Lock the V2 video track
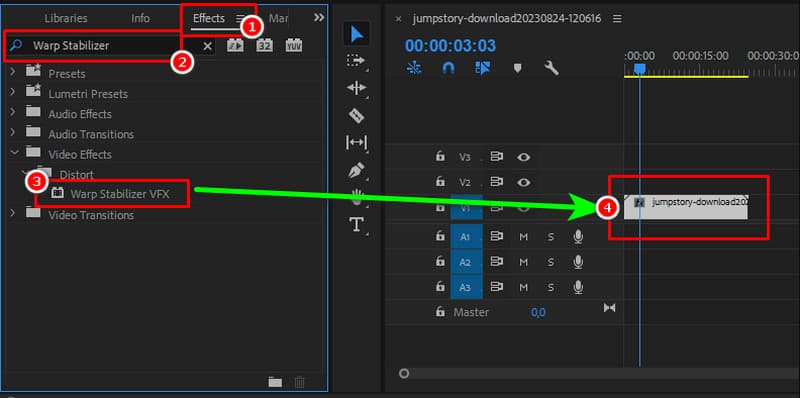The height and width of the screenshot is (398, 800). pos(440,182)
